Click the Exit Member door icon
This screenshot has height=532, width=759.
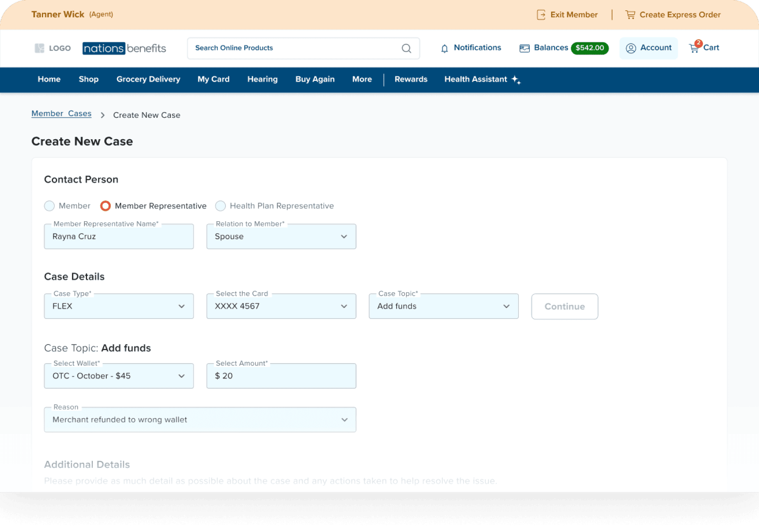pos(541,15)
